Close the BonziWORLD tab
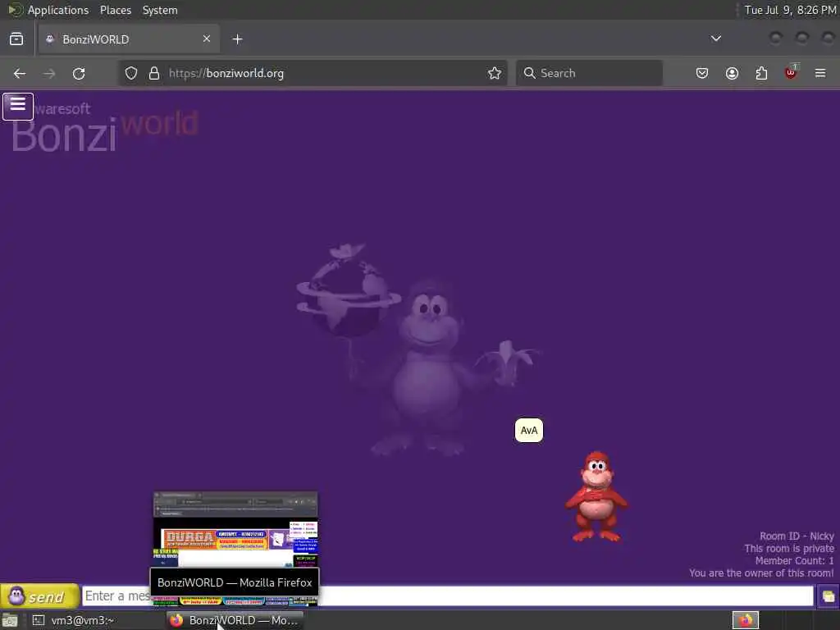The image size is (840, 630). tap(207, 39)
